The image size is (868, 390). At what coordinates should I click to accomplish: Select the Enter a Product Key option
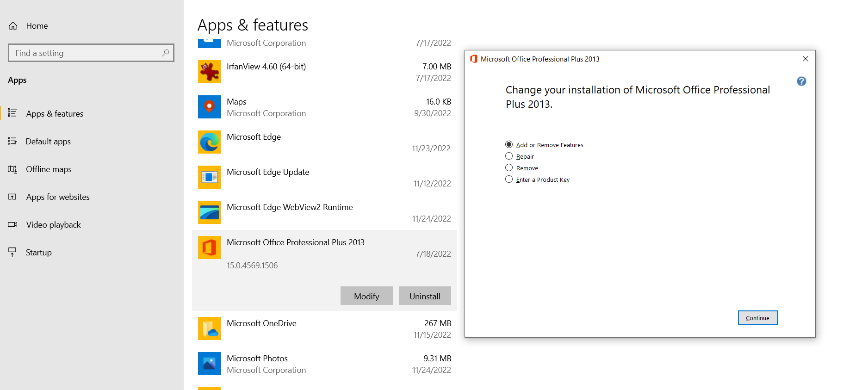coord(537,180)
